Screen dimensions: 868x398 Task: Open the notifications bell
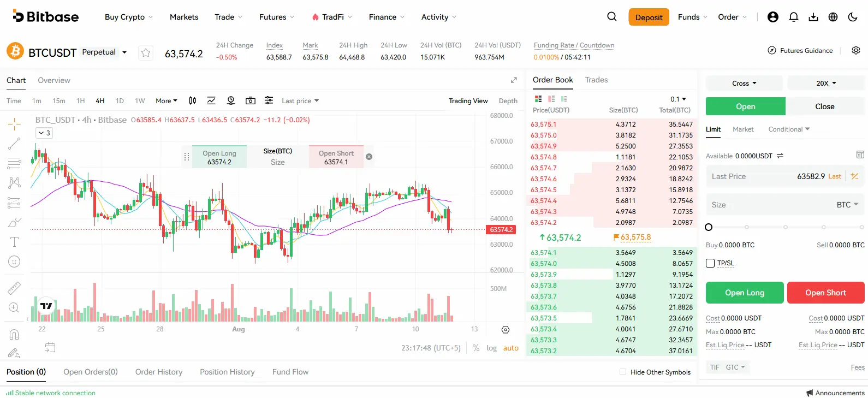794,17
